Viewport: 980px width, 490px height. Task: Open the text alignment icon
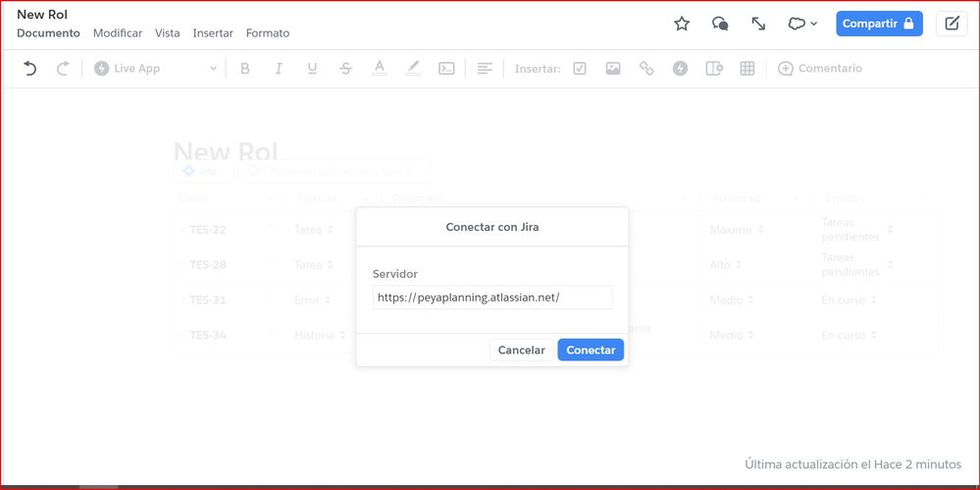(x=485, y=68)
